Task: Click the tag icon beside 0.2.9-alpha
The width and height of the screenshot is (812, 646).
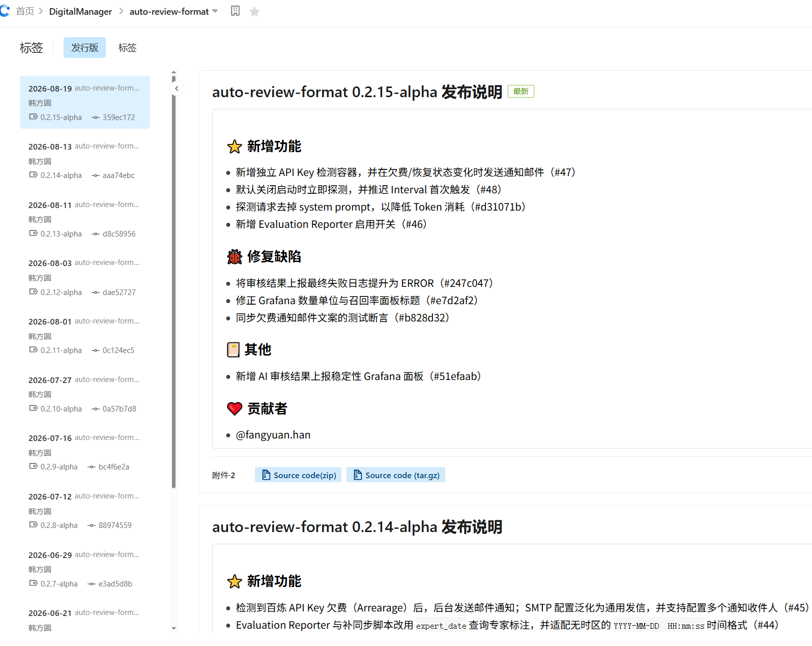Action: tap(33, 466)
